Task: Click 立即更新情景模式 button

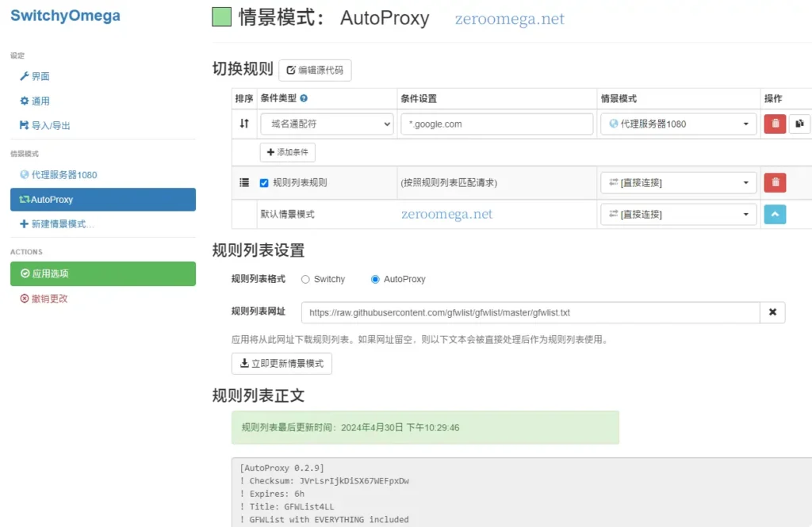Action: (x=282, y=364)
